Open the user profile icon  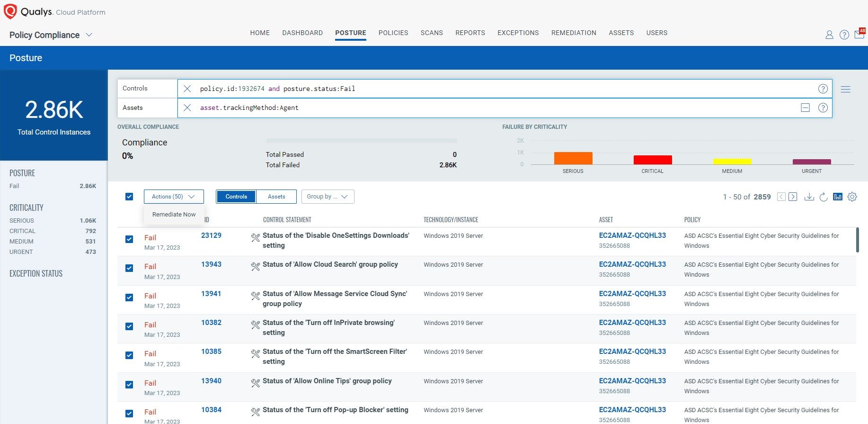coord(829,35)
